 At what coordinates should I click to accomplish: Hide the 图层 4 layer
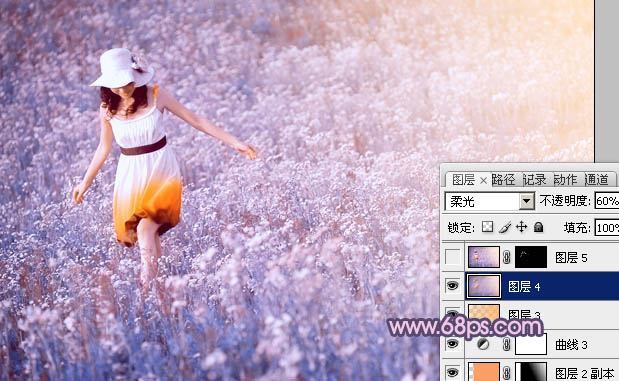point(452,285)
